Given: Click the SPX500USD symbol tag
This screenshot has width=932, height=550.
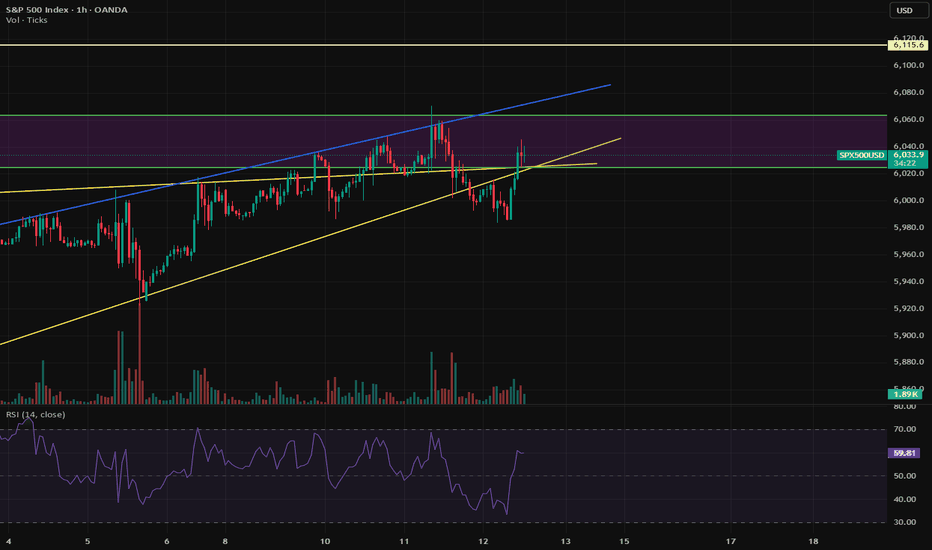Looking at the screenshot, I should 861,155.
